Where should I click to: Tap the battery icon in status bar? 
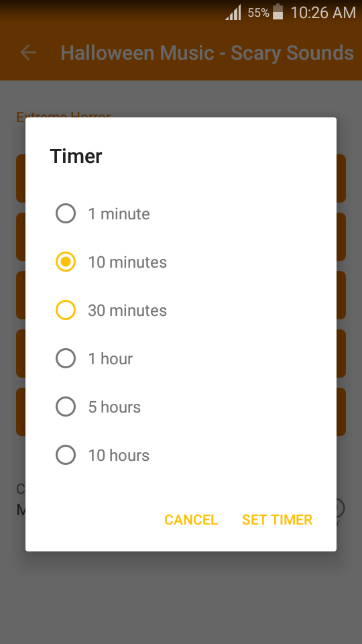click(278, 12)
